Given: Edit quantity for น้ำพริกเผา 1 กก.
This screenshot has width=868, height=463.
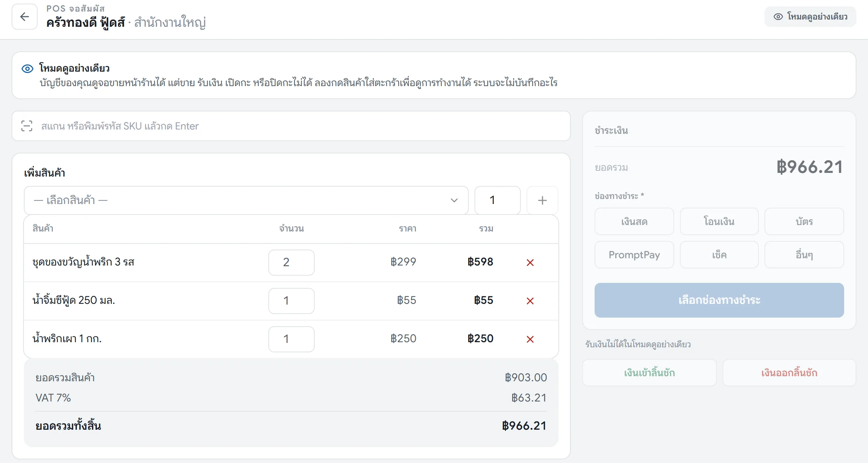Looking at the screenshot, I should [291, 339].
